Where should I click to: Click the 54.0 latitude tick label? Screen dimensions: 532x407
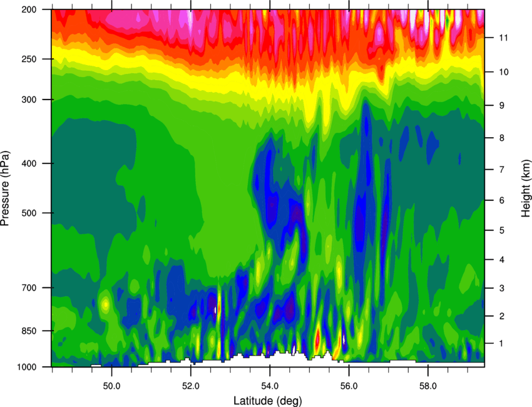(x=270, y=386)
